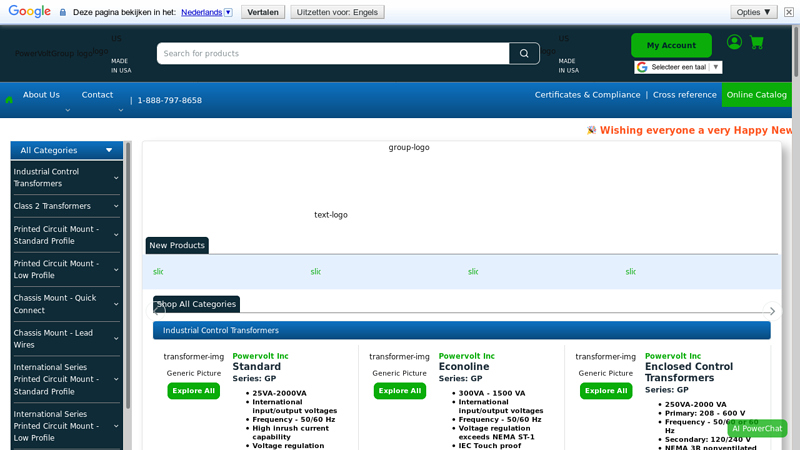Open the Opties dropdown in translate bar
The width and height of the screenshot is (800, 450).
click(753, 12)
